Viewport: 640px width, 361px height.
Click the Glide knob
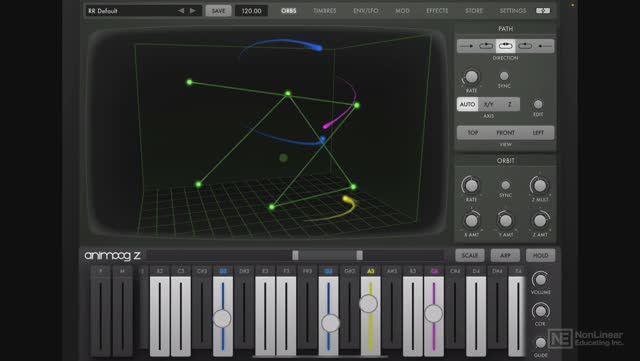540,342
